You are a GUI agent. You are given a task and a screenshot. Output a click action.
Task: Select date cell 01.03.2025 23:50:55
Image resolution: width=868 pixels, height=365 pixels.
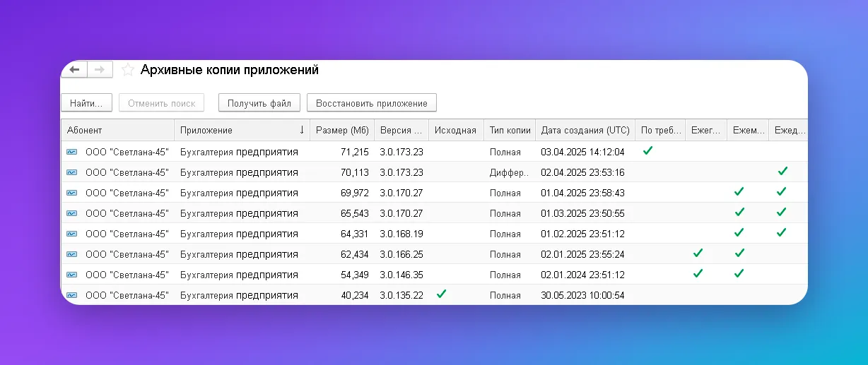(582, 213)
